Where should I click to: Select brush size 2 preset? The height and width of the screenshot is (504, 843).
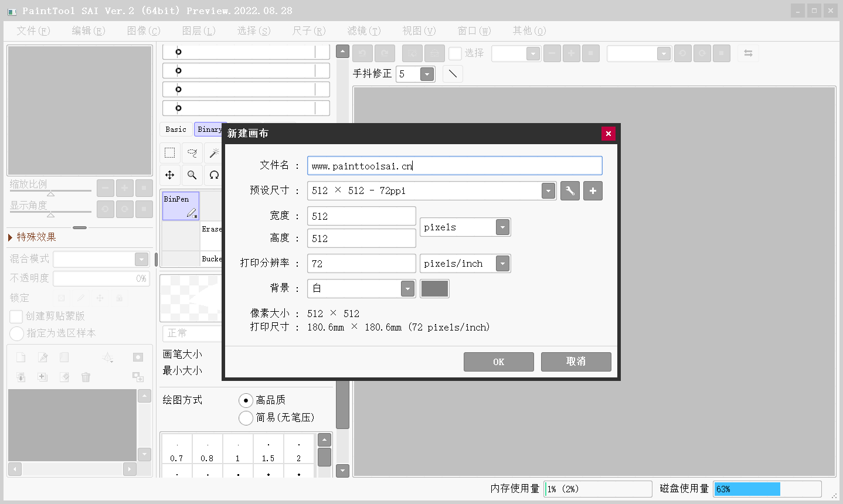tap(298, 449)
